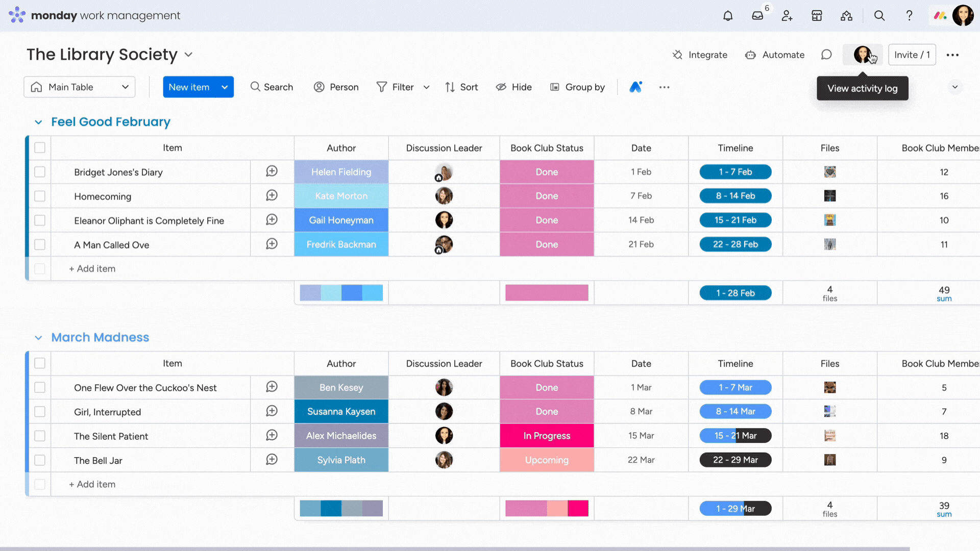The height and width of the screenshot is (551, 980).
Task: Expand the New item dropdown arrow
Action: pos(225,87)
